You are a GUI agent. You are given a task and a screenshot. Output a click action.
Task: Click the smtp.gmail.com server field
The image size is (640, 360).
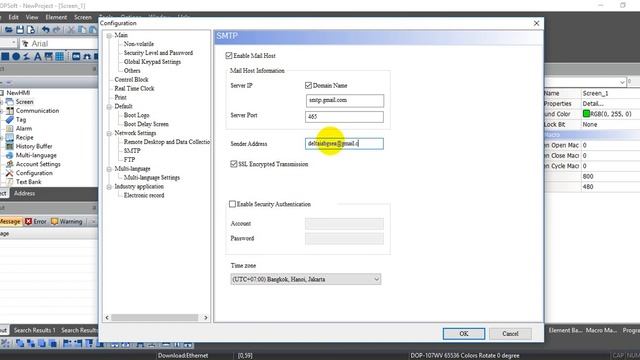(x=344, y=100)
